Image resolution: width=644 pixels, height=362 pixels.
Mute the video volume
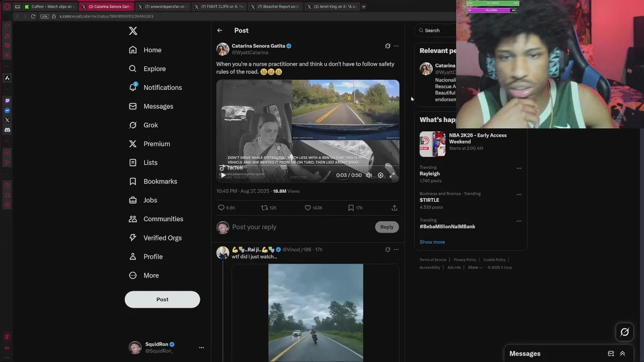[369, 175]
